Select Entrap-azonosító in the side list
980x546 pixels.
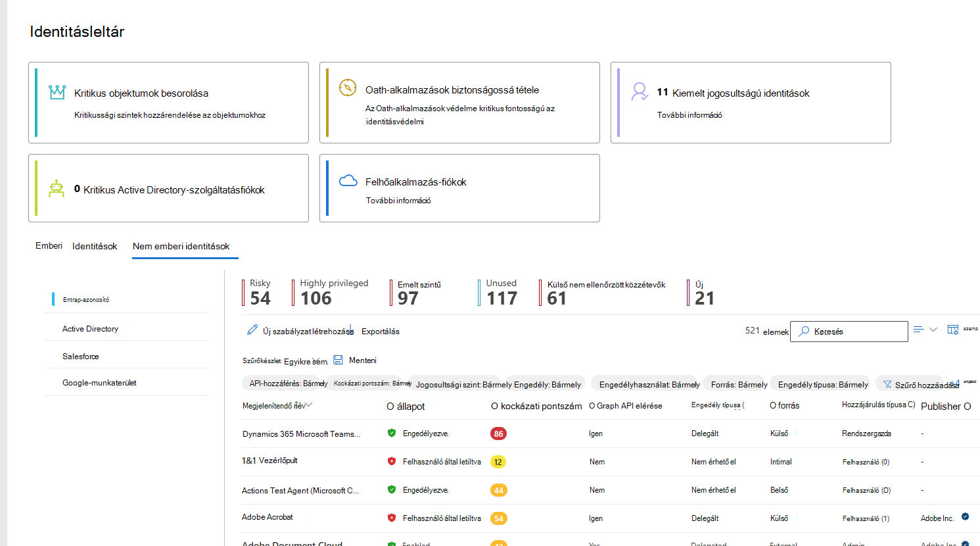pyautogui.click(x=126, y=299)
